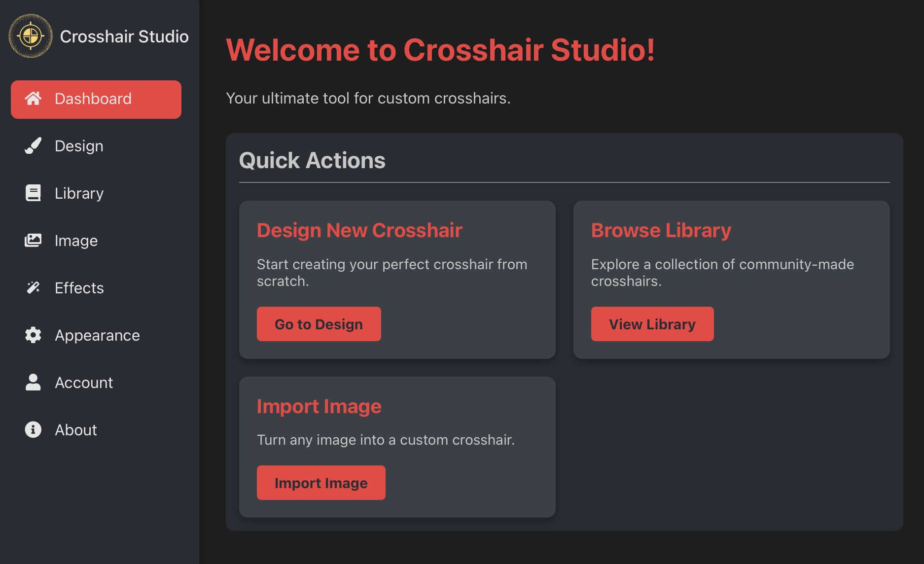Click the About info icon
Viewport: 924px width, 564px height.
click(33, 430)
